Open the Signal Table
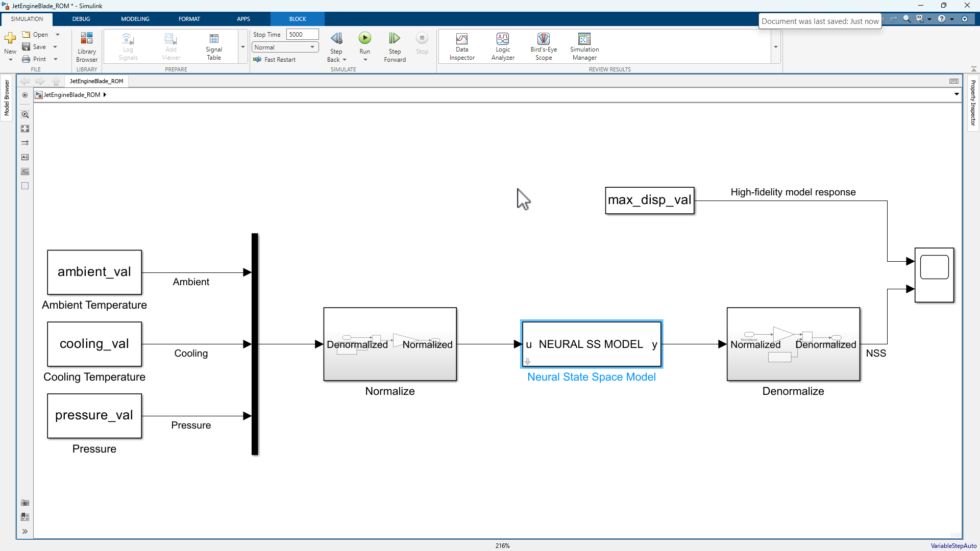Viewport: 980px width, 551px height. (x=214, y=47)
